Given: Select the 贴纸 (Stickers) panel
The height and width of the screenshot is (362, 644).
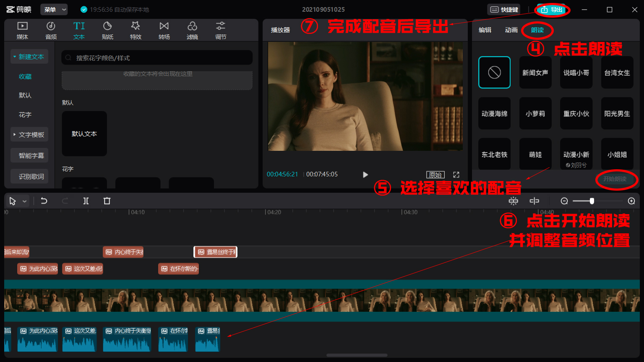Looking at the screenshot, I should coord(107,29).
